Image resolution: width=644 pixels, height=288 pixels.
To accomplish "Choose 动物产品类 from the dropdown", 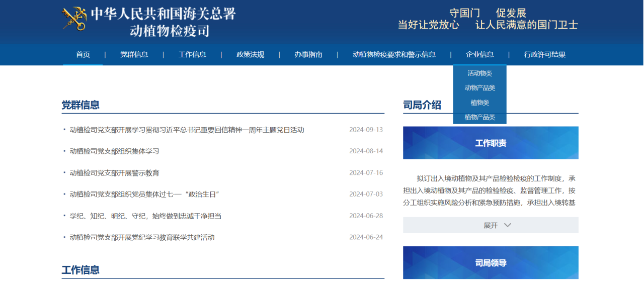I will coord(479,88).
